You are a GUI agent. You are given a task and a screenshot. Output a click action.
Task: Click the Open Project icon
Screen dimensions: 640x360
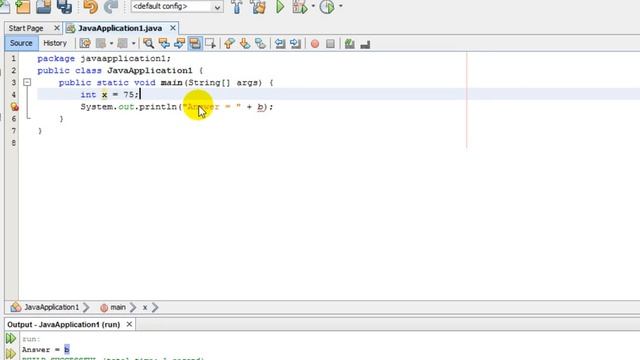[x=43, y=6]
